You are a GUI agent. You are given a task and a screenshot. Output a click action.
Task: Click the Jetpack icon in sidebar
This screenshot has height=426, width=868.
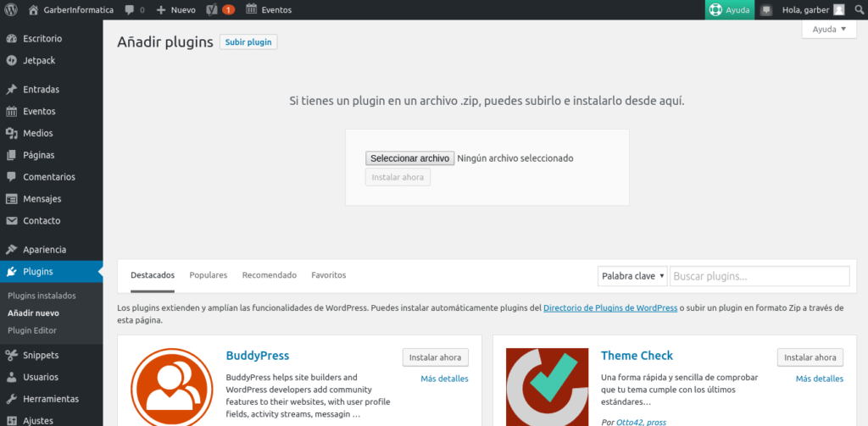click(12, 61)
